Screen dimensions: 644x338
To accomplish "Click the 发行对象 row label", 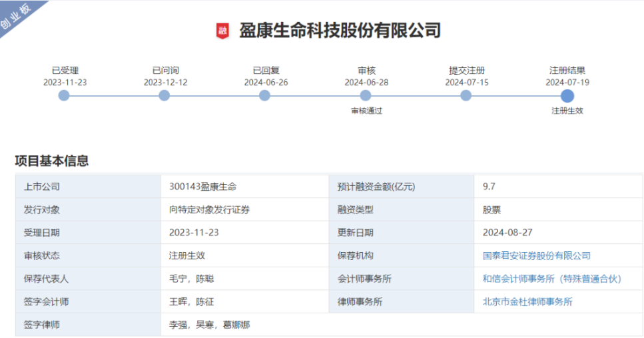I will tap(42, 210).
